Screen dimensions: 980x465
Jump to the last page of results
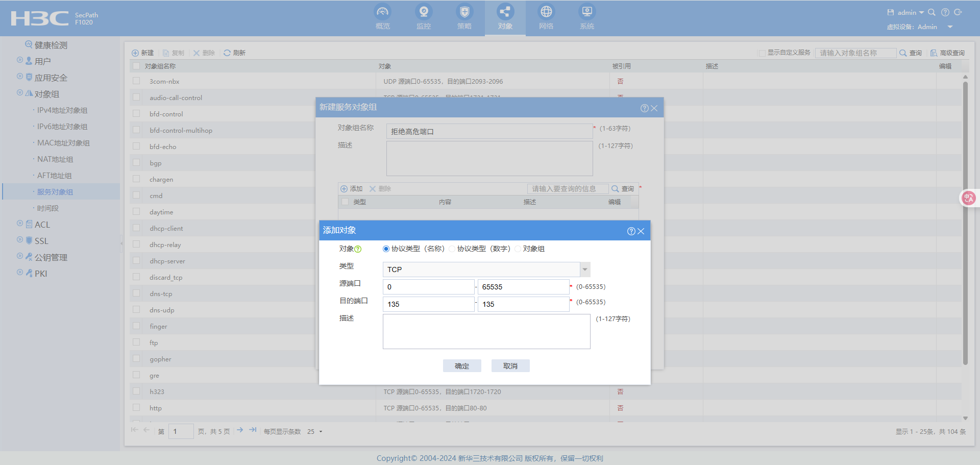[x=253, y=430]
